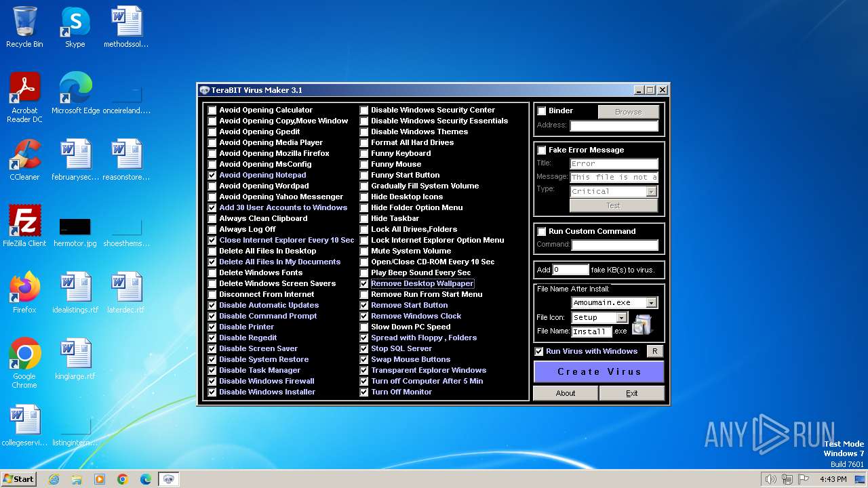Click the Exit button
Screen dimensions: 868x488
point(632,393)
